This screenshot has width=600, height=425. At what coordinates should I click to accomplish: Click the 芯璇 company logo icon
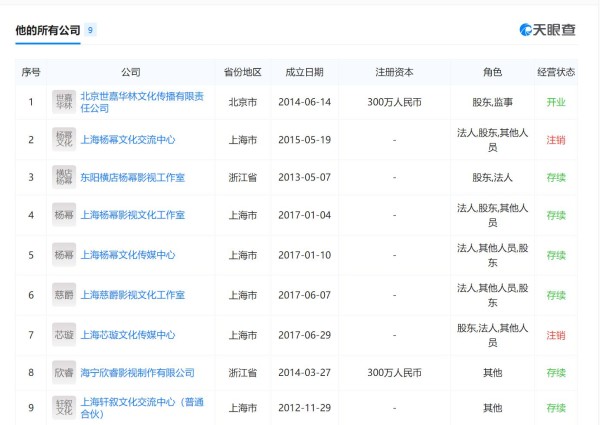click(64, 335)
